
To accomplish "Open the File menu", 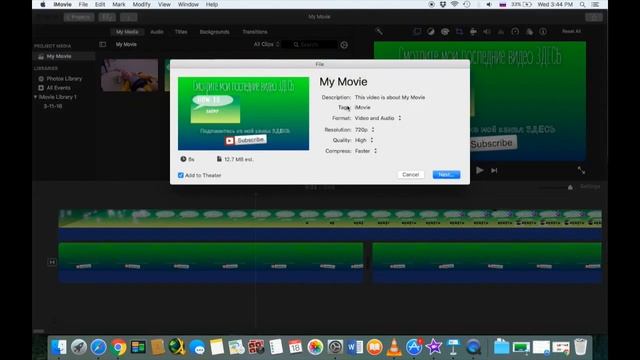I will [83, 4].
